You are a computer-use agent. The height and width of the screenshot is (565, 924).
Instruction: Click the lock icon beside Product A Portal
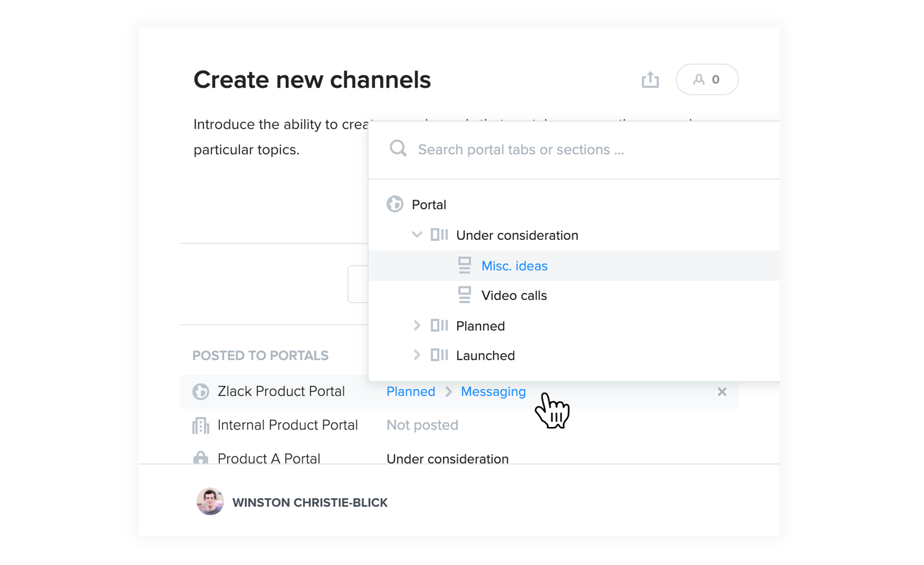201,457
